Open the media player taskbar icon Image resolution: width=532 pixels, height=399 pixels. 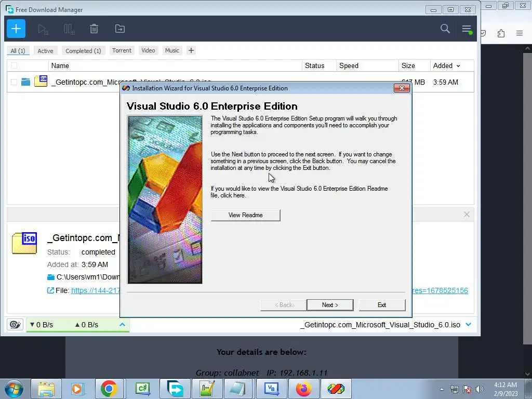(x=77, y=389)
